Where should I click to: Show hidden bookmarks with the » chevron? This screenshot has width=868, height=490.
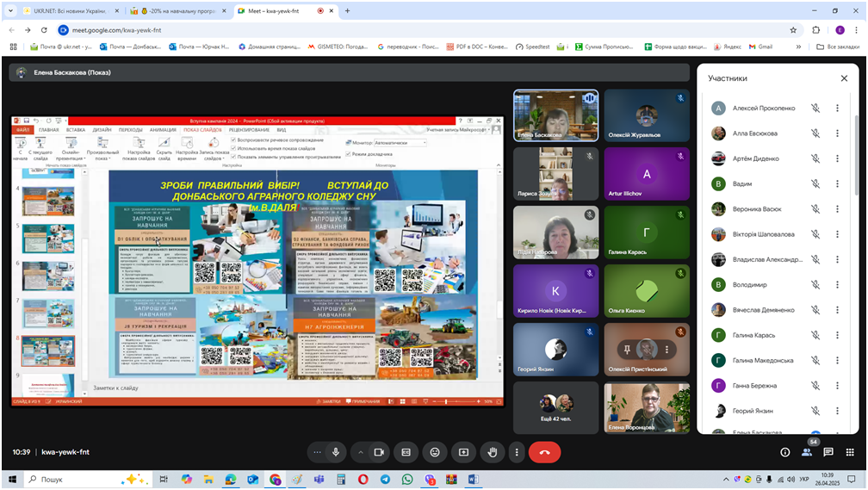(x=798, y=47)
